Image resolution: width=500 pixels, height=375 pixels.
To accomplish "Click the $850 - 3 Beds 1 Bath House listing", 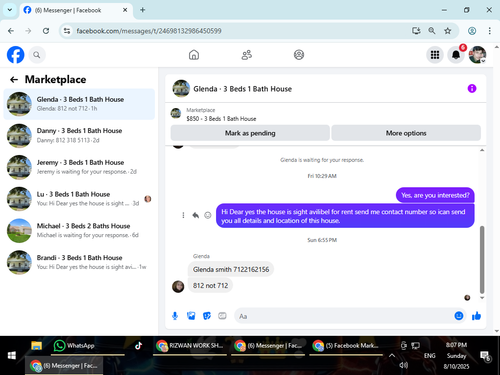I will tap(221, 119).
